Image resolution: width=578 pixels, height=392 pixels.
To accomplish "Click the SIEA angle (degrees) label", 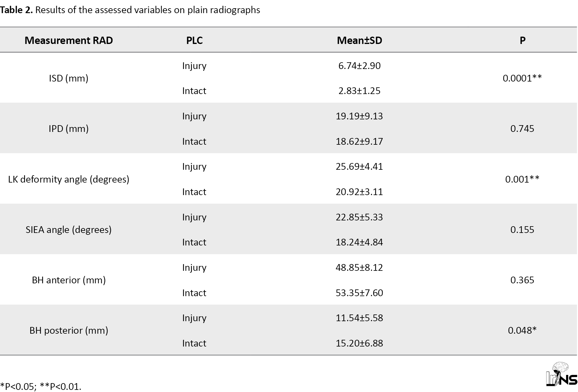I will point(68,230).
